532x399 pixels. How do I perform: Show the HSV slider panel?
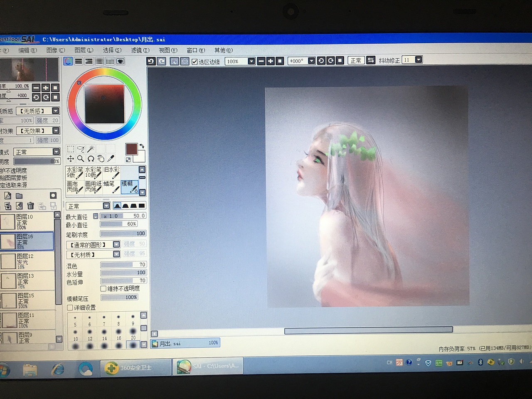coord(89,61)
